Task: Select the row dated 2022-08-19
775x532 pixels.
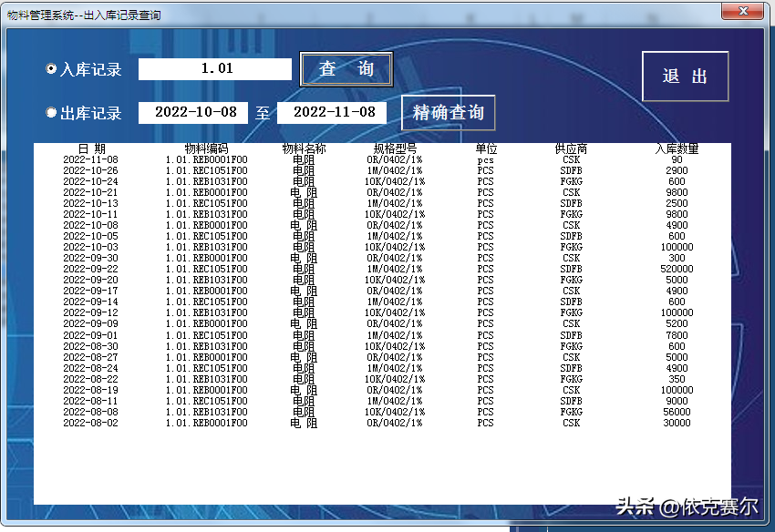Action: pos(383,390)
